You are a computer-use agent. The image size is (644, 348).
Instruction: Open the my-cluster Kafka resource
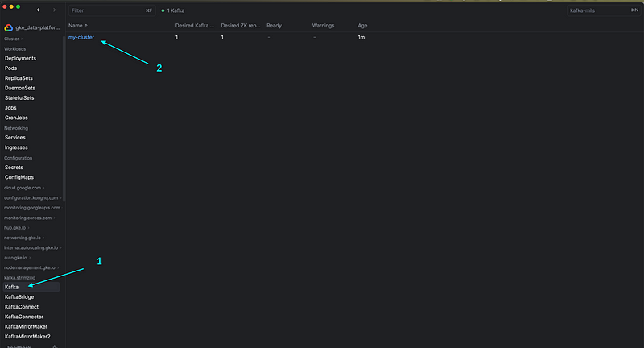[x=81, y=38]
